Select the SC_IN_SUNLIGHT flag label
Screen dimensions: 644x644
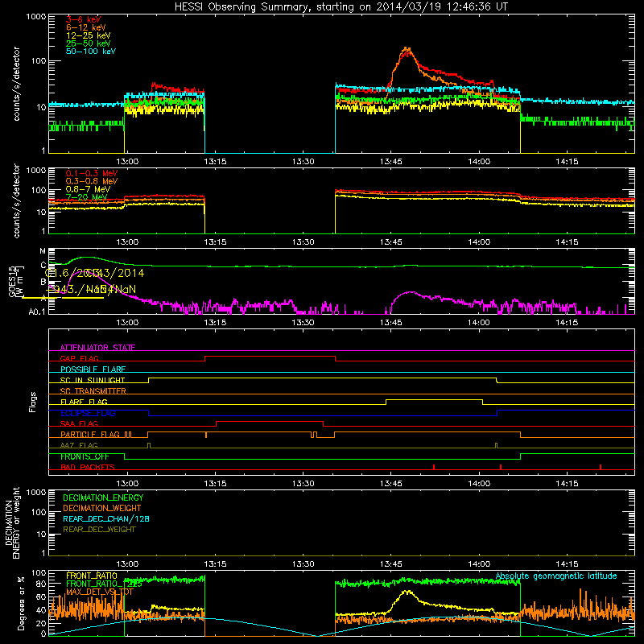point(93,380)
